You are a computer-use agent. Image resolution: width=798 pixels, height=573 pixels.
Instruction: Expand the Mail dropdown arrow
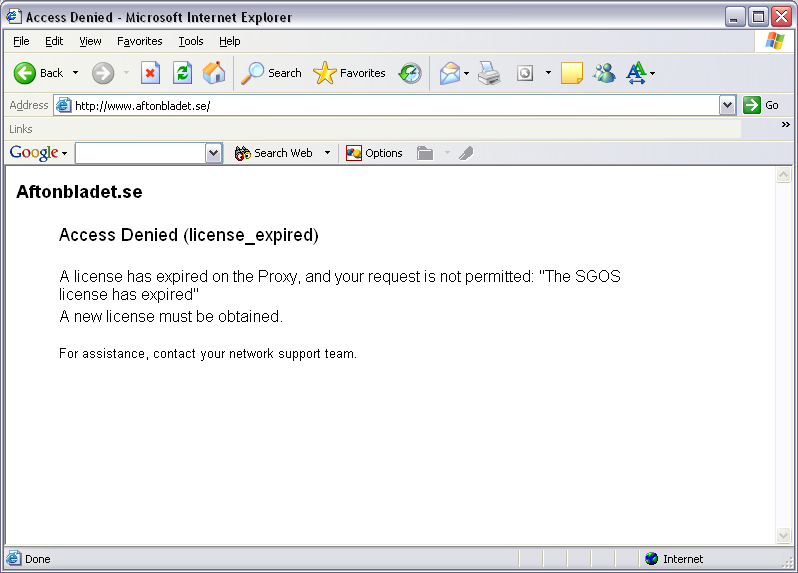pyautogui.click(x=466, y=73)
